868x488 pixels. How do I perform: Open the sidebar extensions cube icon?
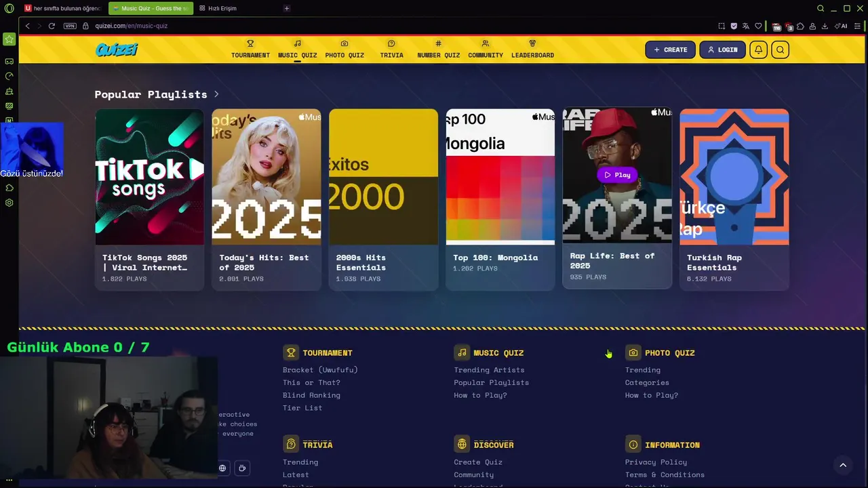[9, 188]
